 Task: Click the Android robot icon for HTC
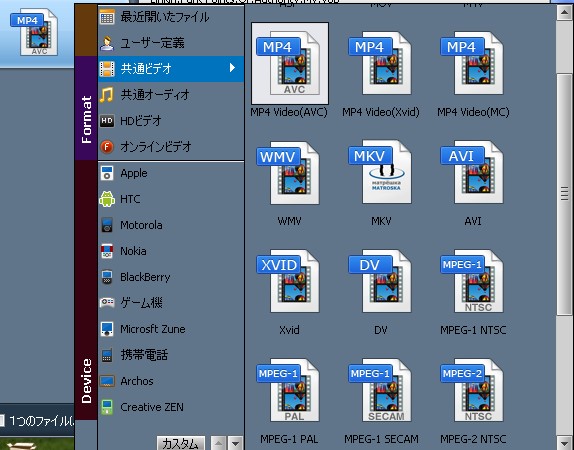107,199
